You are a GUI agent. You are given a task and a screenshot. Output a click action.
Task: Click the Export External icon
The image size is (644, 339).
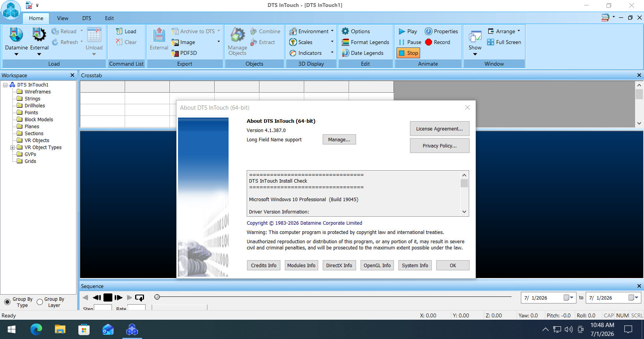point(159,35)
